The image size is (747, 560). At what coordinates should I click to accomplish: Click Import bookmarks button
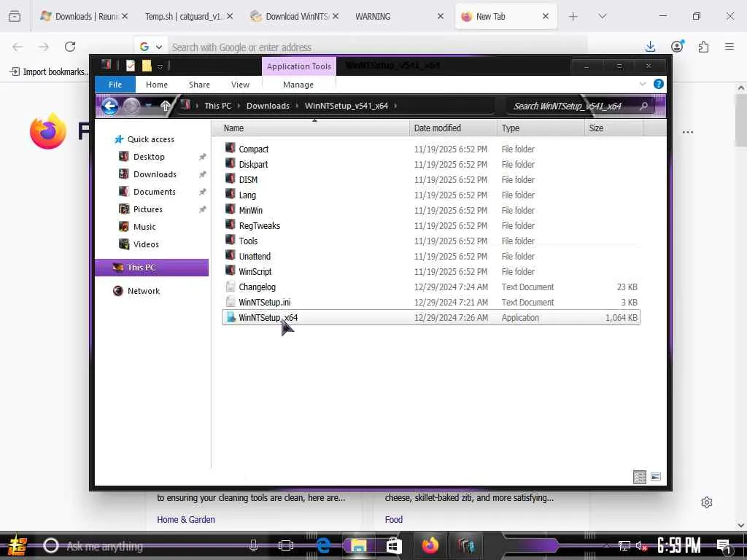click(49, 72)
